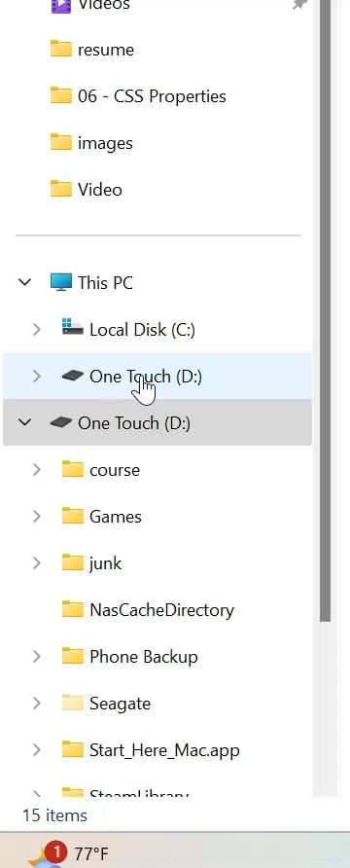Expand the course folder chevron
350x868 pixels.
click(x=37, y=469)
